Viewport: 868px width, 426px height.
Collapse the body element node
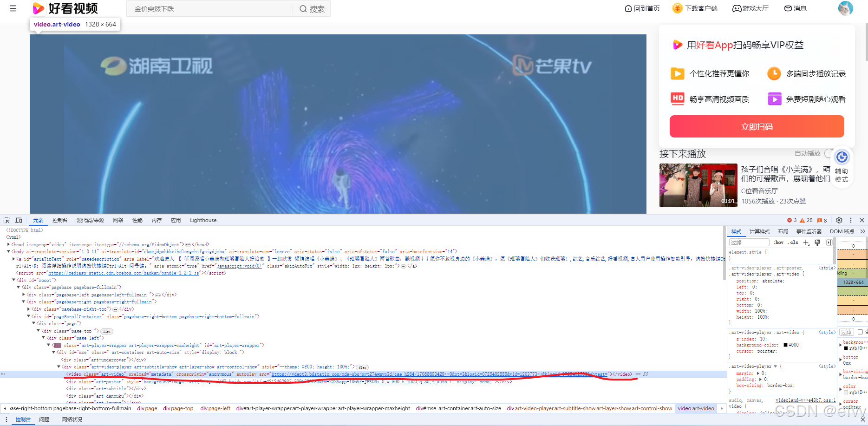(9, 251)
